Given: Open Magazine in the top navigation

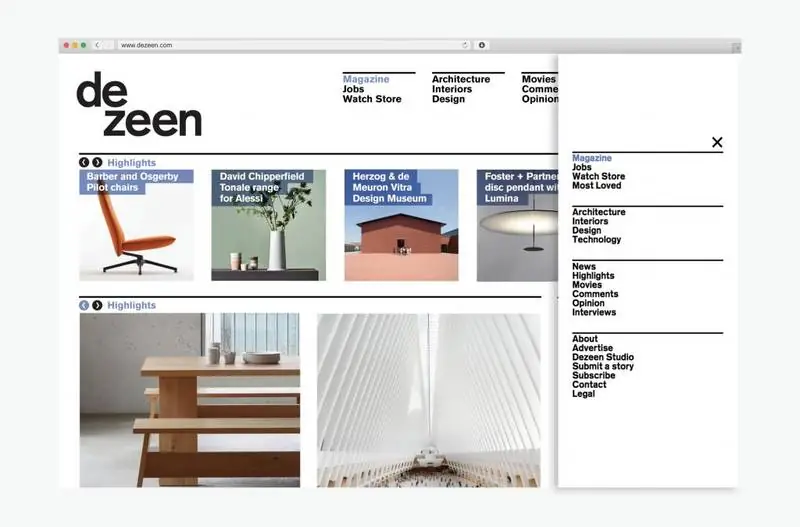Looking at the screenshot, I should (x=366, y=79).
